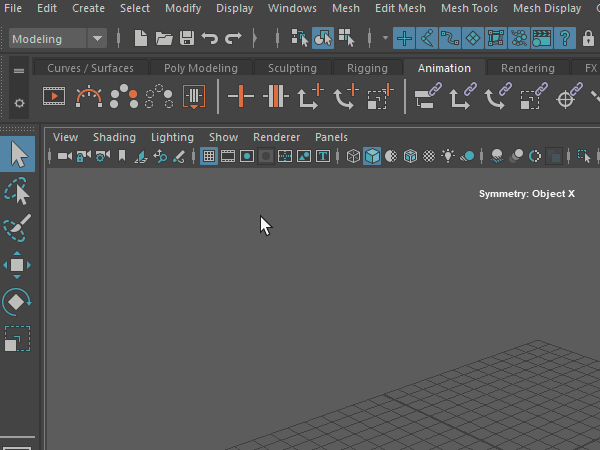Open the shelf settings gear menu
Image resolution: width=600 pixels, height=450 pixels.
click(19, 103)
